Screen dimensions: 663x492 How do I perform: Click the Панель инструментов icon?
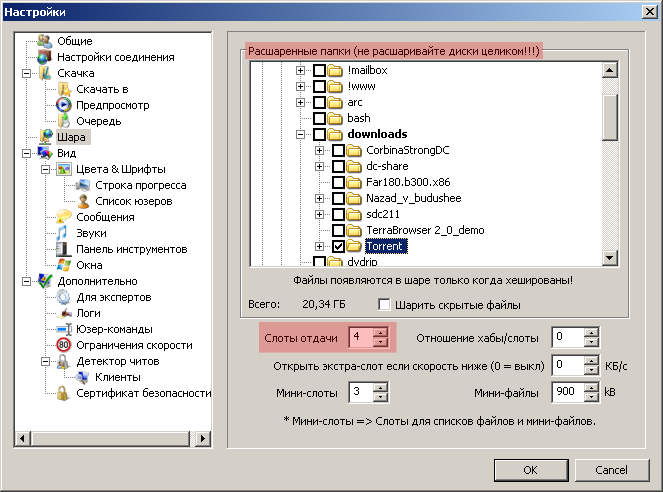point(62,249)
